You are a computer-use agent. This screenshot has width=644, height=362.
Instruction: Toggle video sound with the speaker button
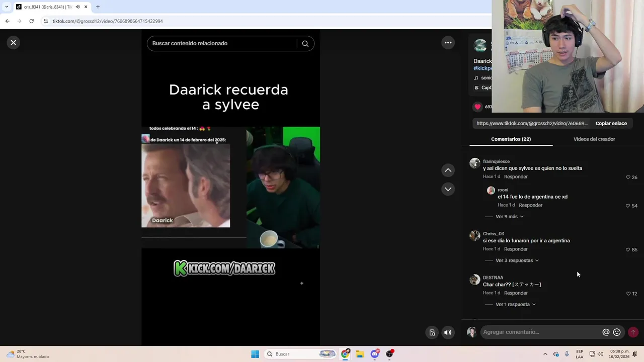click(x=447, y=332)
